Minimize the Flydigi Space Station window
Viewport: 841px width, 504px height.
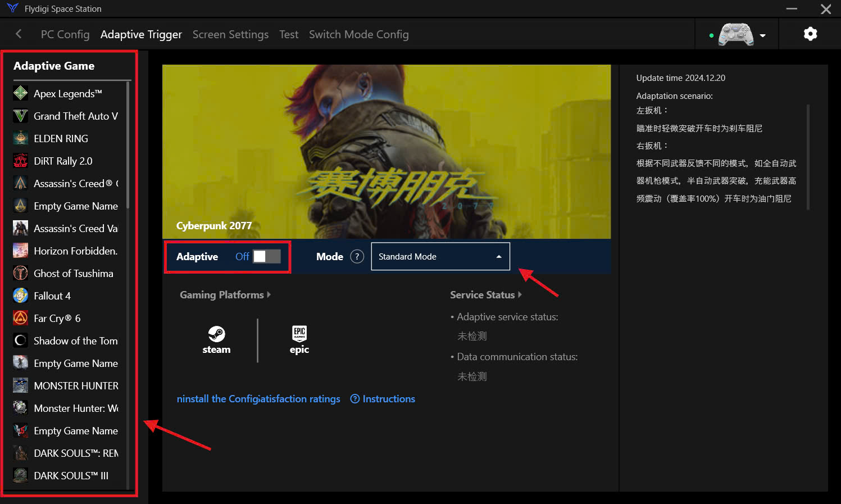792,9
